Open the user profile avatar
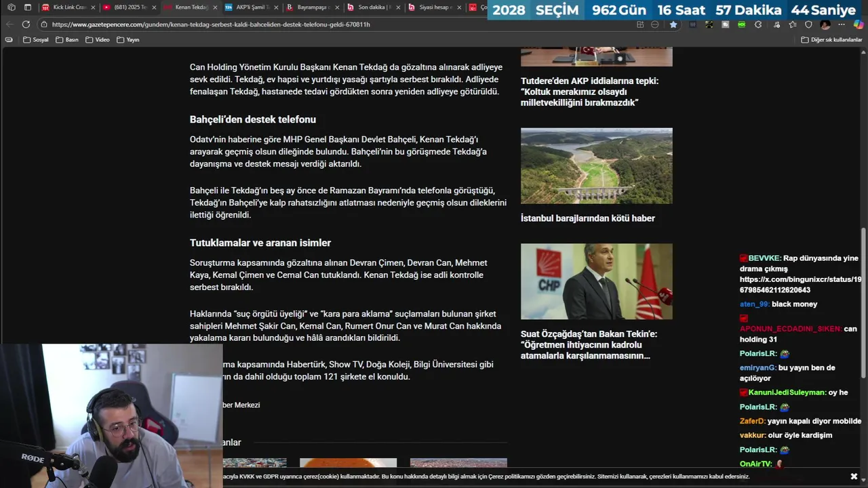 tap(825, 24)
